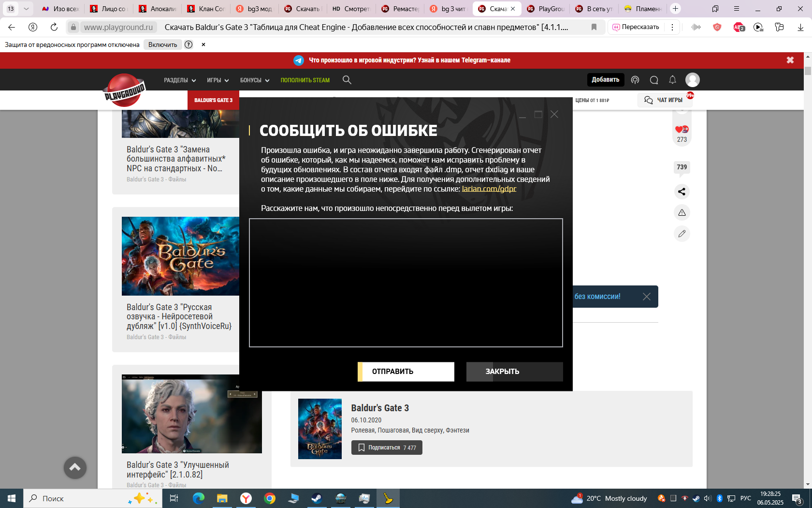
Task: Open adblock extension icon in toolbar
Action: tap(739, 27)
